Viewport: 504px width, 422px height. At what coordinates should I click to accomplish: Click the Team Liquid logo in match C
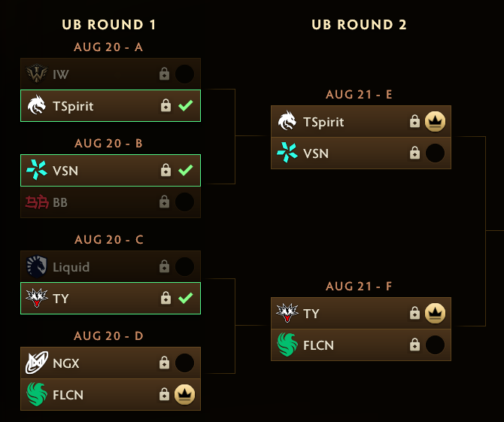pyautogui.click(x=37, y=266)
